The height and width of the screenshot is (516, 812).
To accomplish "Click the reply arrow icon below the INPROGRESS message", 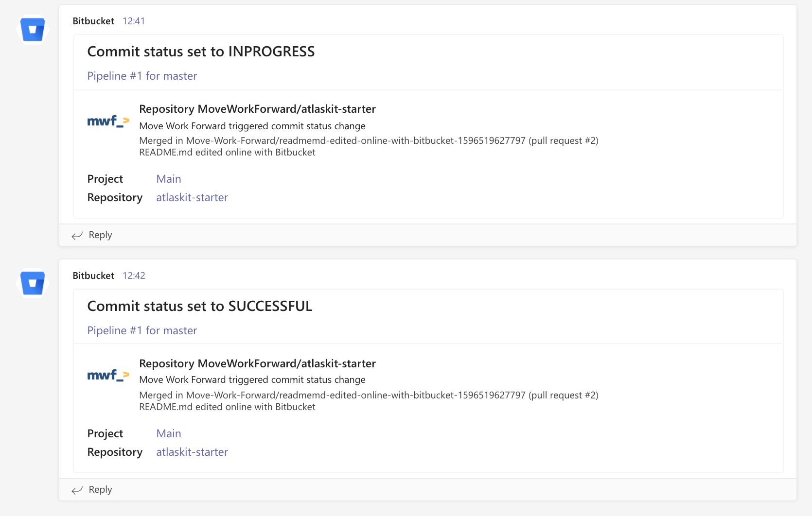I will [x=77, y=235].
